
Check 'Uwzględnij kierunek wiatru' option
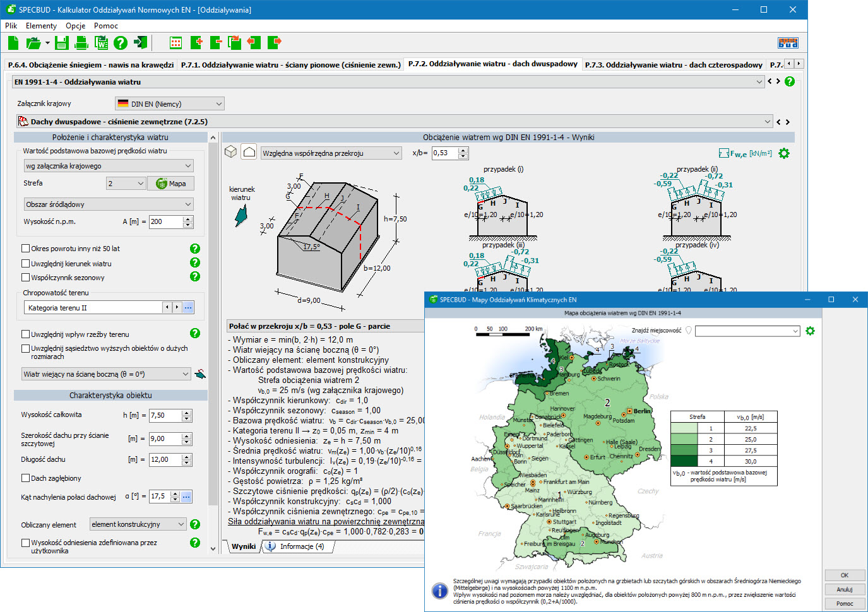(x=26, y=264)
